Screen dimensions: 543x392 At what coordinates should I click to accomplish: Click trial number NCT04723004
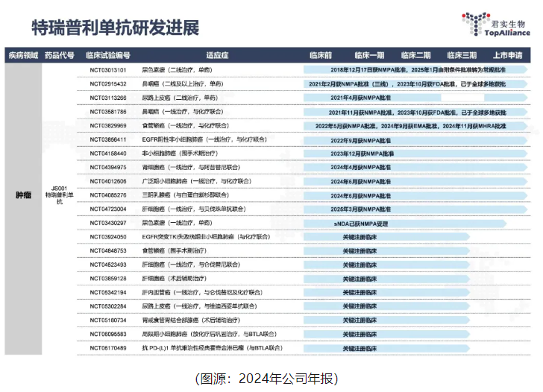[108, 209]
